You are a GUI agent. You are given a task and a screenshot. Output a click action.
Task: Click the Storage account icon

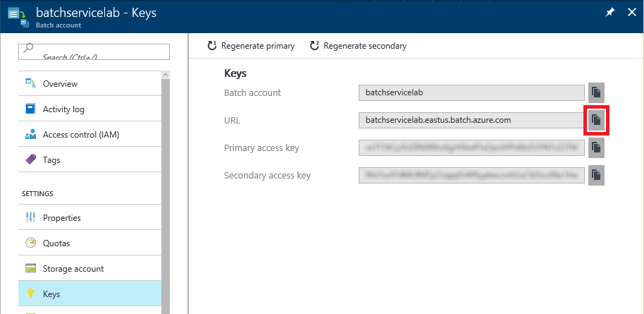tap(31, 269)
